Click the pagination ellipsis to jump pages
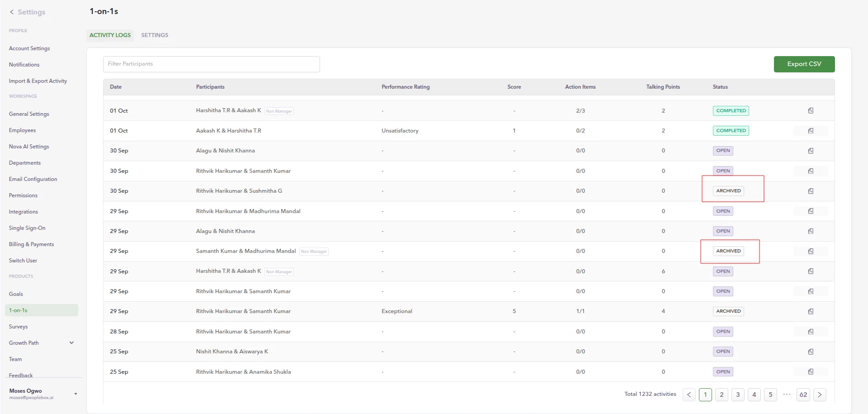The width and height of the screenshot is (868, 414). pos(787,395)
